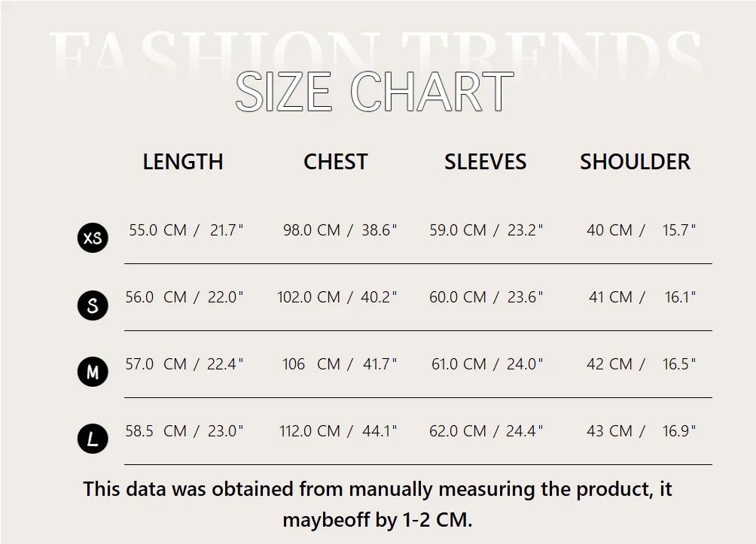Click M sleeves value 61.0 CM
Viewport: 756px width, 544px height.
459,364
